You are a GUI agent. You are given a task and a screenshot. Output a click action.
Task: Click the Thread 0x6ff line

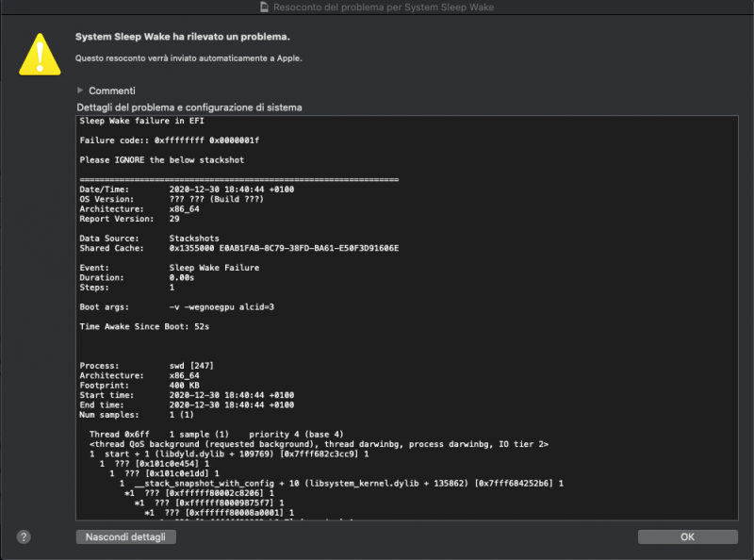217,435
